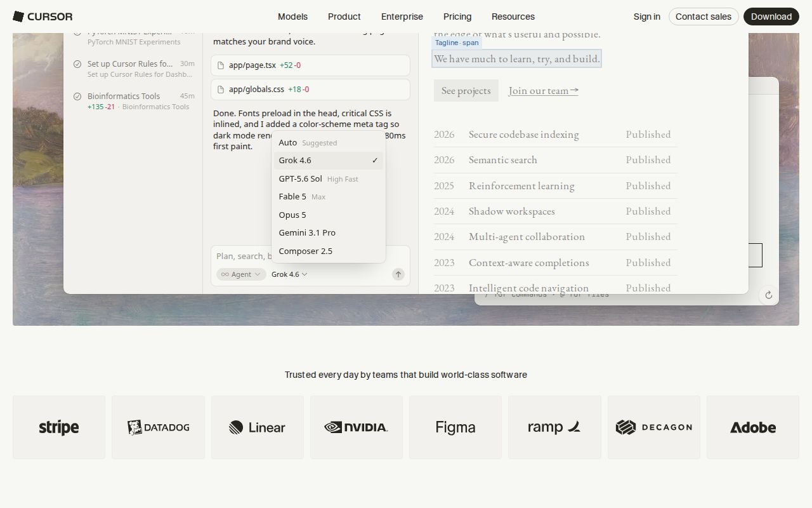Image resolution: width=812 pixels, height=508 pixels.
Task: Click the Shadow workspaces entry
Action: [556, 211]
